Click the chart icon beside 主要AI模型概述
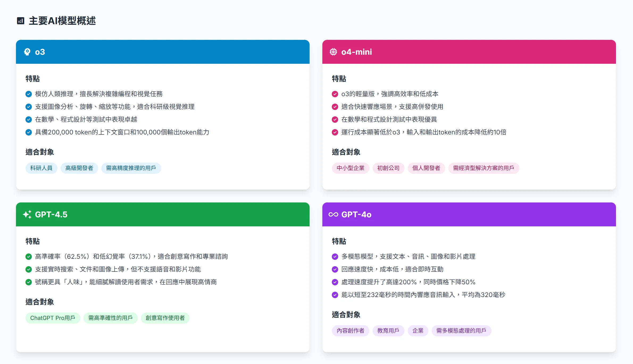Viewport: 633px width, 364px height. click(x=20, y=21)
